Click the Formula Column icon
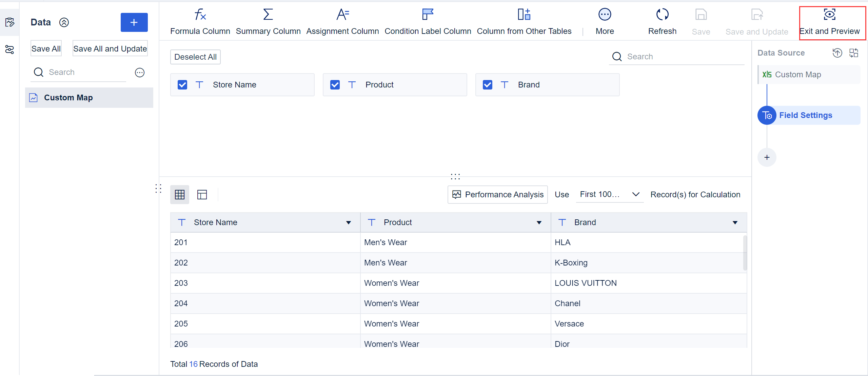 [200, 15]
